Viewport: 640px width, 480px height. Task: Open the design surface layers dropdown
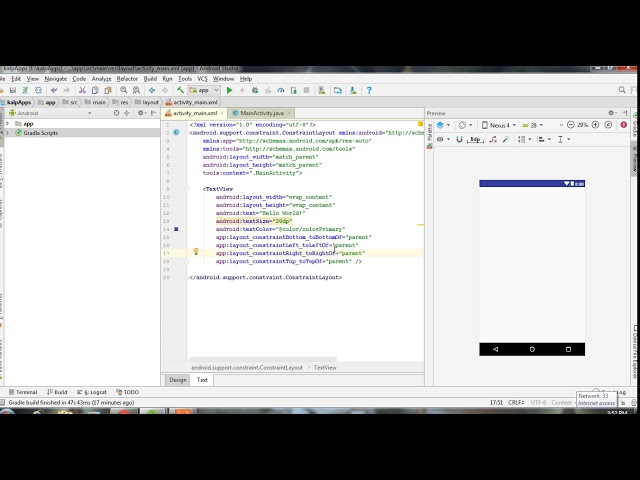coord(443,125)
